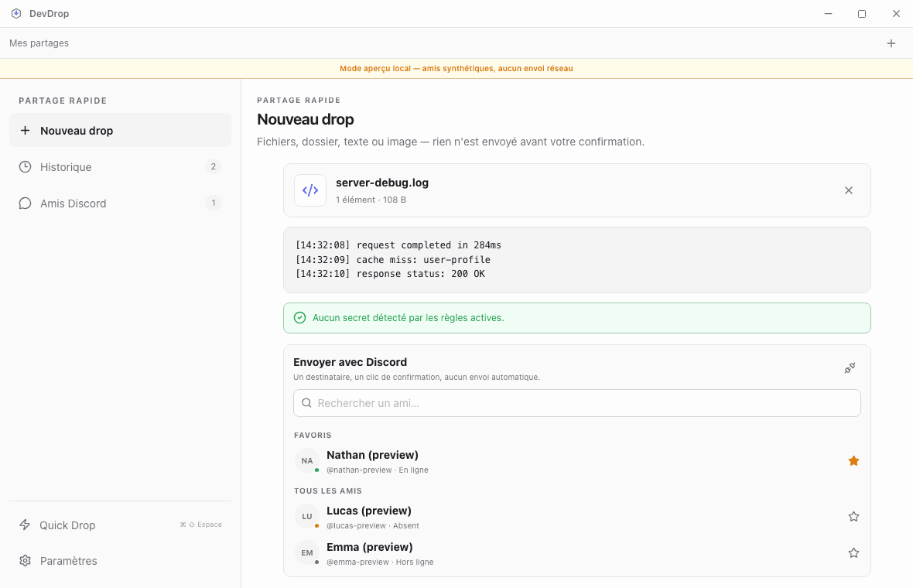The image size is (913, 588).
Task: Favorite Emma with the star icon
Action: [x=853, y=553]
